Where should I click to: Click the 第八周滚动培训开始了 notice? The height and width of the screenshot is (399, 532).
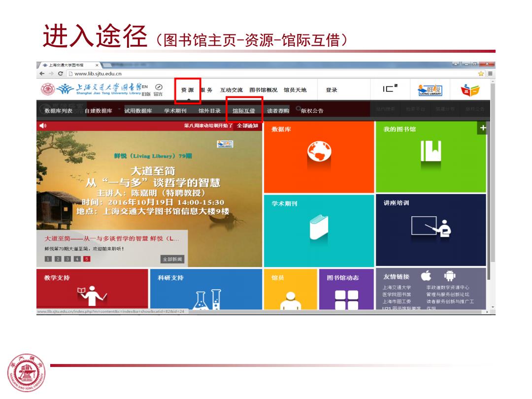208,126
